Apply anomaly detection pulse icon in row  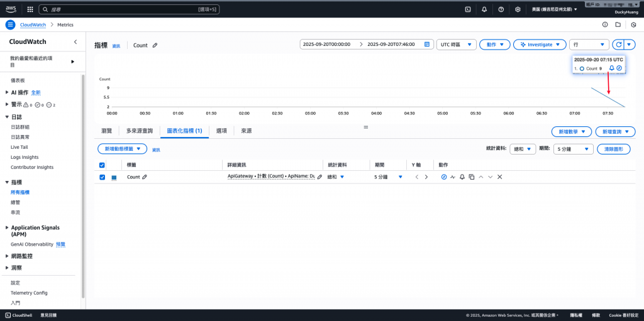click(453, 177)
